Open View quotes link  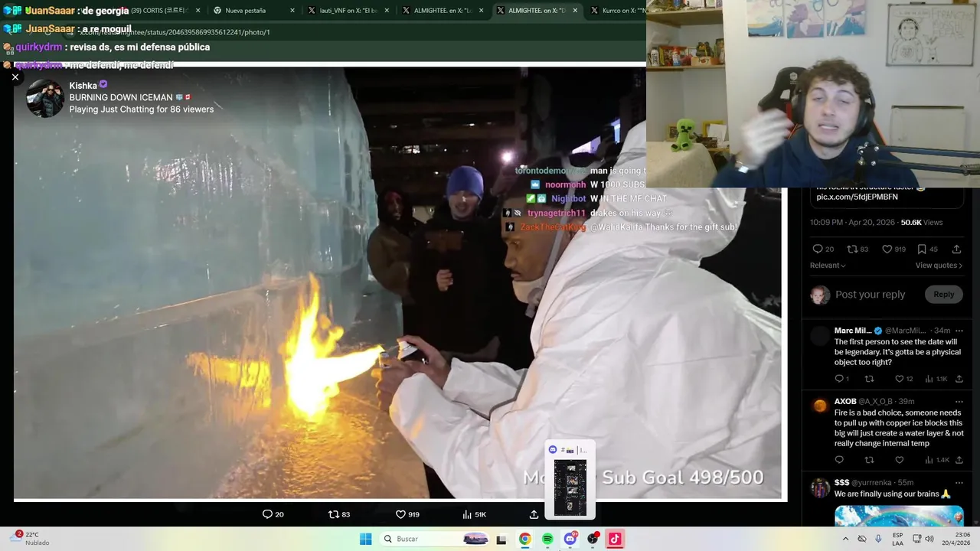coord(939,266)
